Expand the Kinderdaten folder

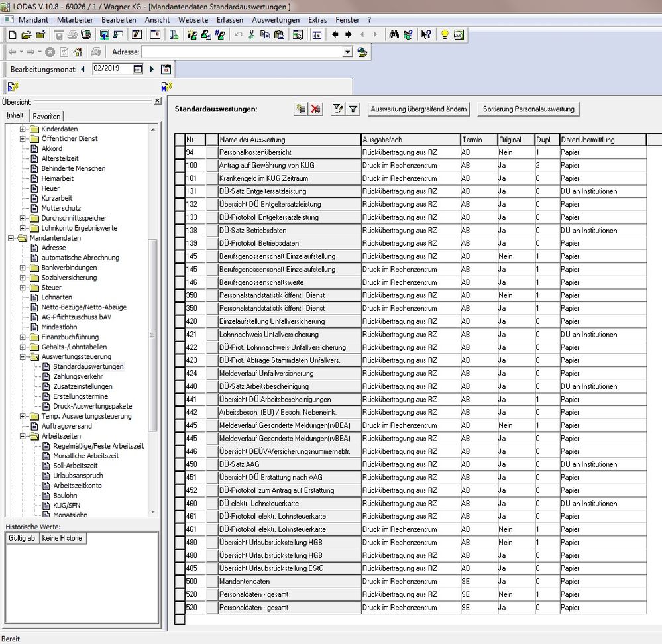click(23, 129)
